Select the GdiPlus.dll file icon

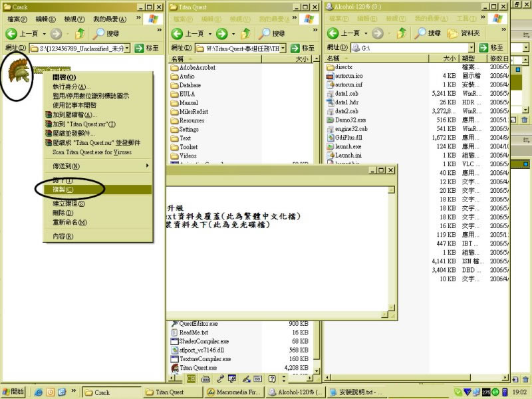tap(330, 138)
